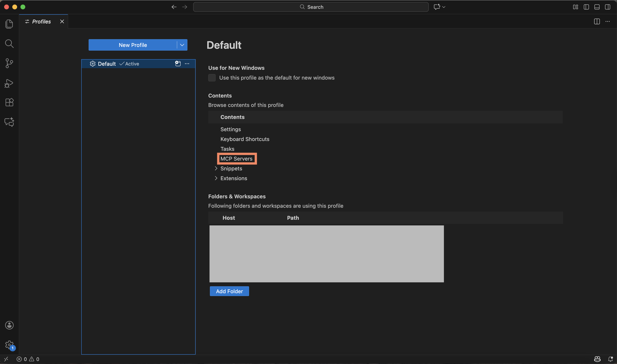
Task: Click the Search command center field
Action: pyautogui.click(x=311, y=7)
